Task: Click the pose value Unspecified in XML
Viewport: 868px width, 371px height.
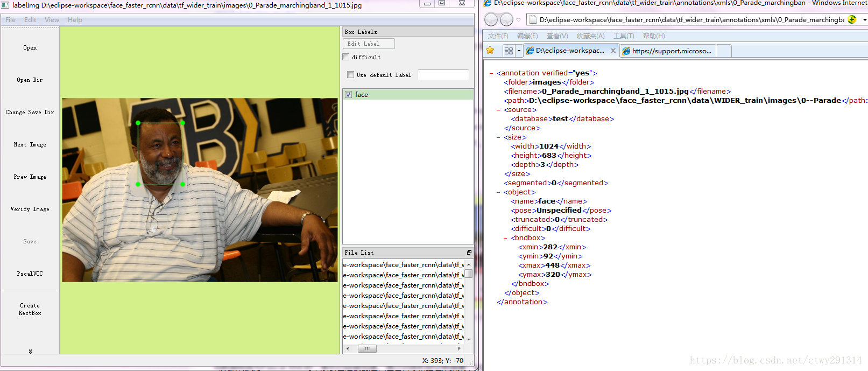Action: [559, 211]
